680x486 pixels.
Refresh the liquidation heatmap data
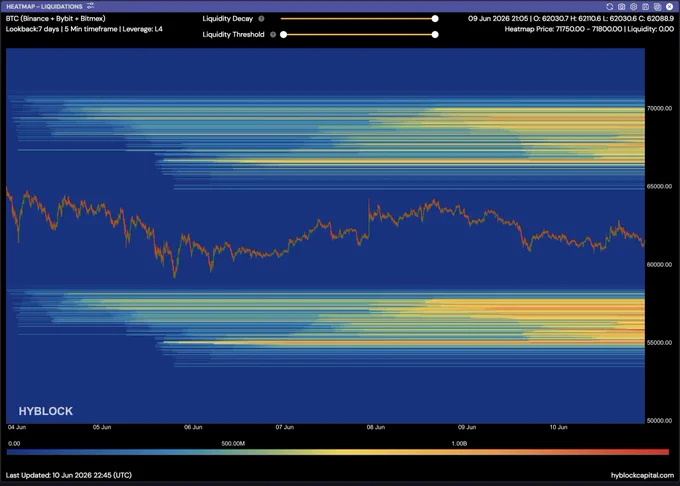[x=609, y=7]
